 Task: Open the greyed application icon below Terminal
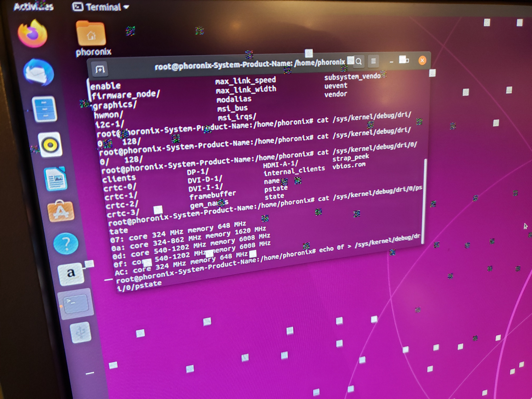click(81, 332)
